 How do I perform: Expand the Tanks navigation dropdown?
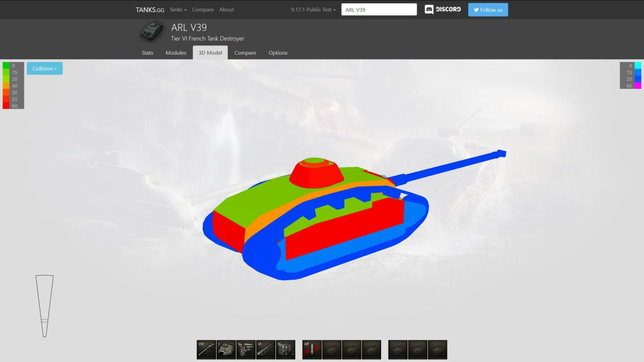point(178,10)
